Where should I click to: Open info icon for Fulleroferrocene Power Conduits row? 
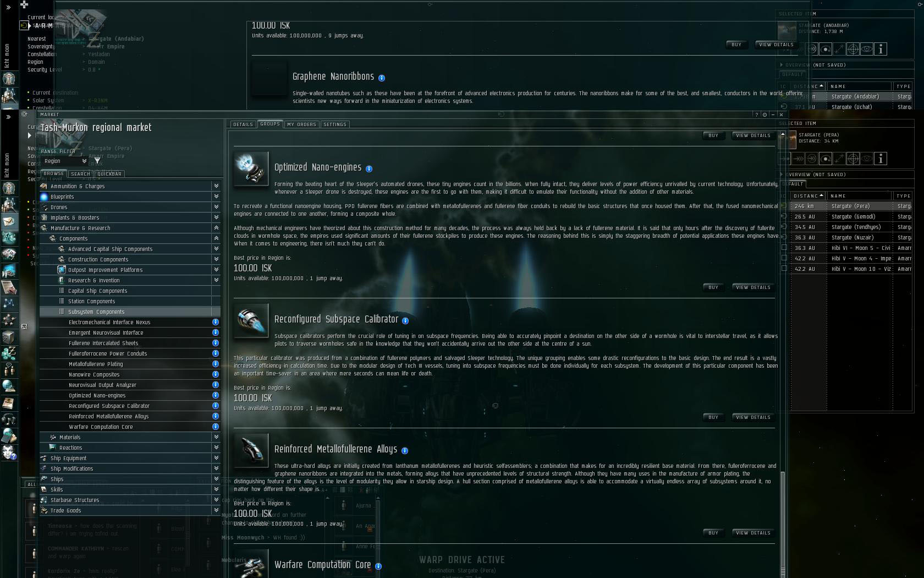click(x=216, y=353)
